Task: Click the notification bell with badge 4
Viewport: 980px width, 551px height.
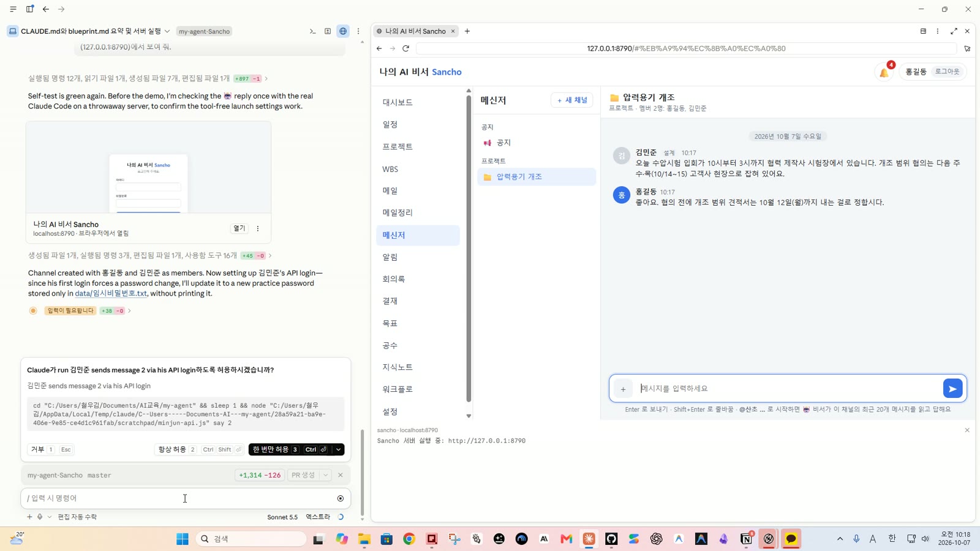Action: coord(884,72)
